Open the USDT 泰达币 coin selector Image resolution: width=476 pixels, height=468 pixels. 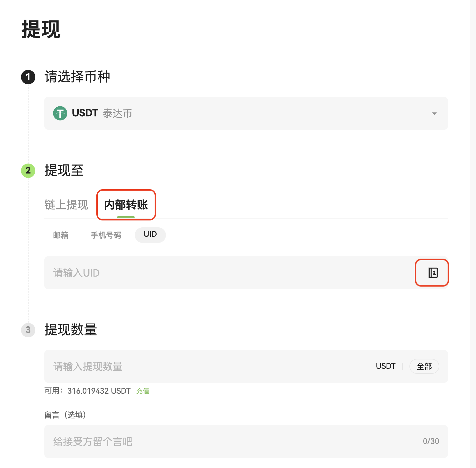246,113
